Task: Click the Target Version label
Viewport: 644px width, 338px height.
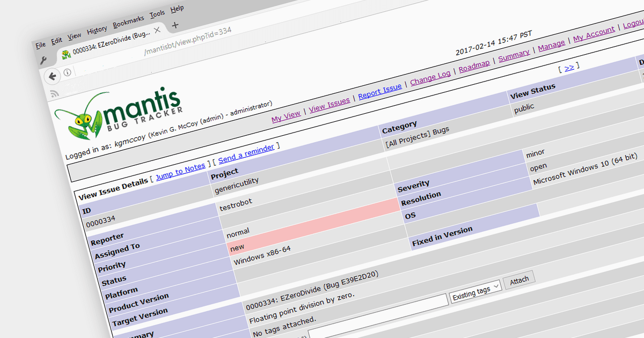Action: click(140, 317)
